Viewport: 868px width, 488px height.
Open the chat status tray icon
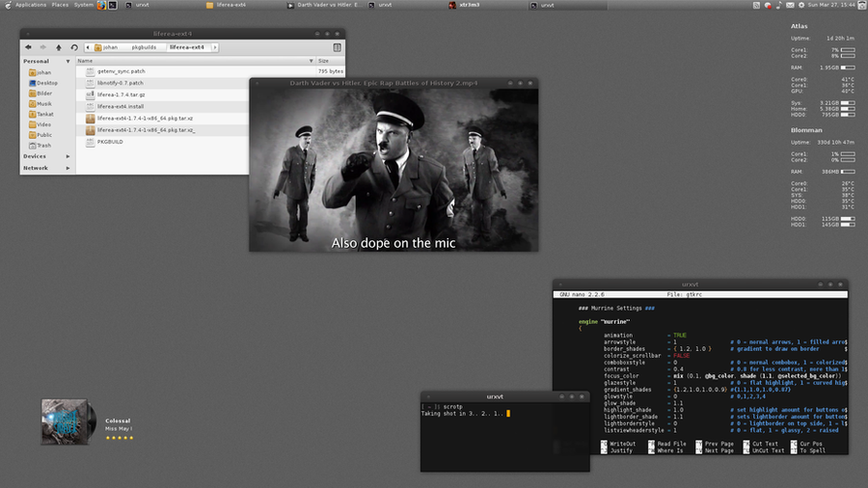point(768,5)
